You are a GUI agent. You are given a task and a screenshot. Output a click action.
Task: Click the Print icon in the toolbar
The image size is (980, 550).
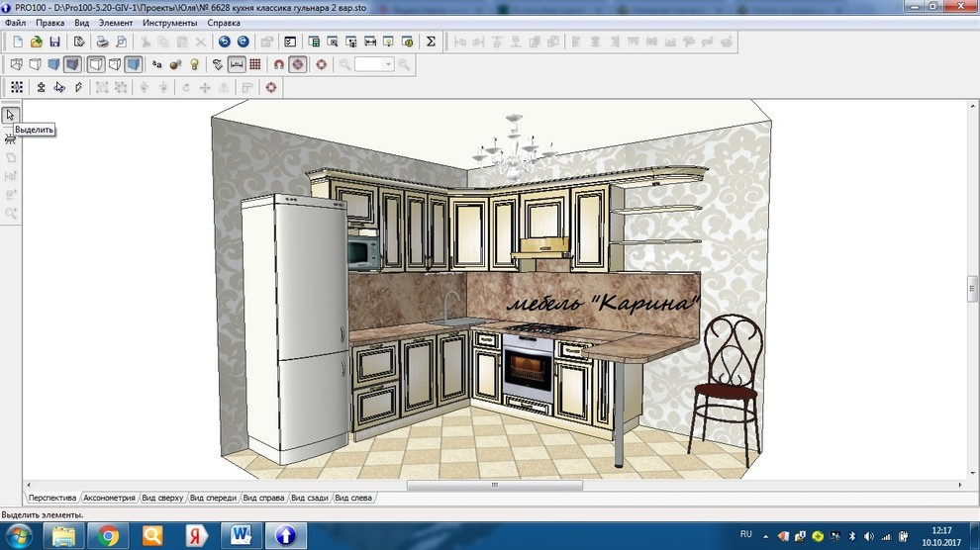[x=102, y=42]
